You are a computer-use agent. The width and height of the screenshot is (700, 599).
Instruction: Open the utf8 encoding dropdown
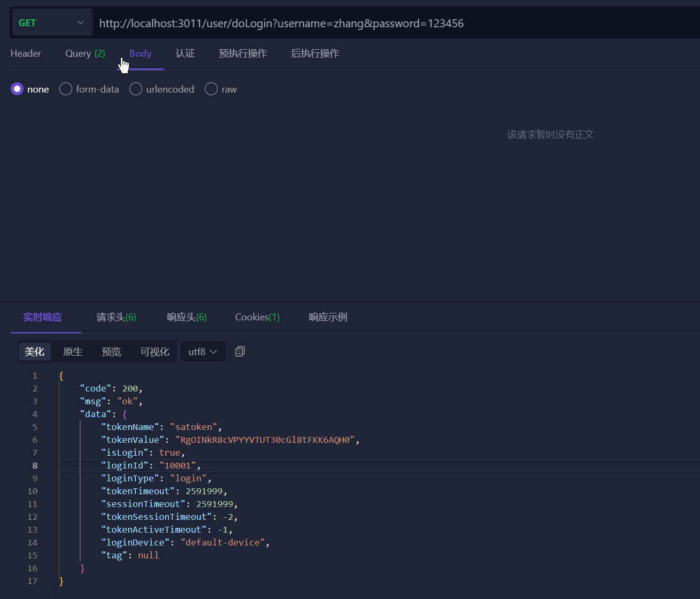tap(203, 351)
